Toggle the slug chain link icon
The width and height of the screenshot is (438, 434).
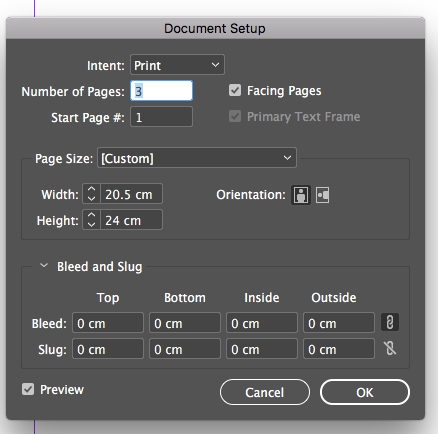pos(390,348)
